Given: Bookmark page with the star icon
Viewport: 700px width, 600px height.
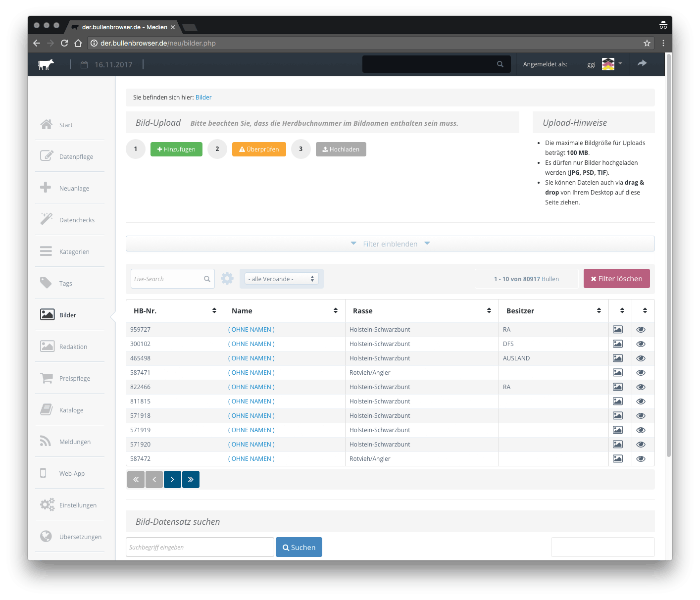Looking at the screenshot, I should (x=647, y=43).
